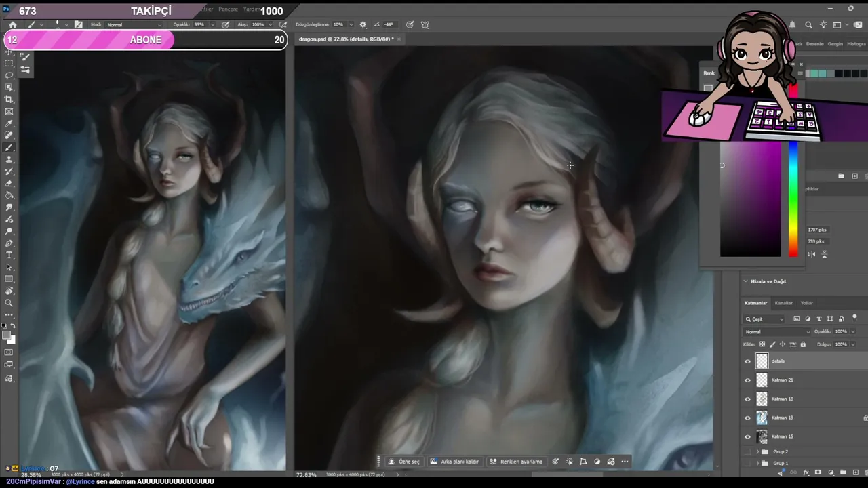Hide the Katman 21 layer
This screenshot has height=488, width=868.
748,380
